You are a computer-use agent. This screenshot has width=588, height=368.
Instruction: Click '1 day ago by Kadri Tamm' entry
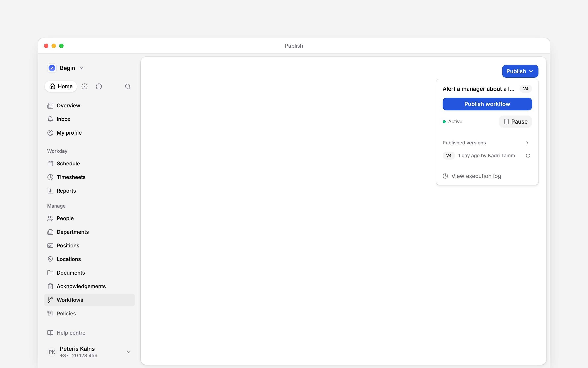pyautogui.click(x=486, y=156)
